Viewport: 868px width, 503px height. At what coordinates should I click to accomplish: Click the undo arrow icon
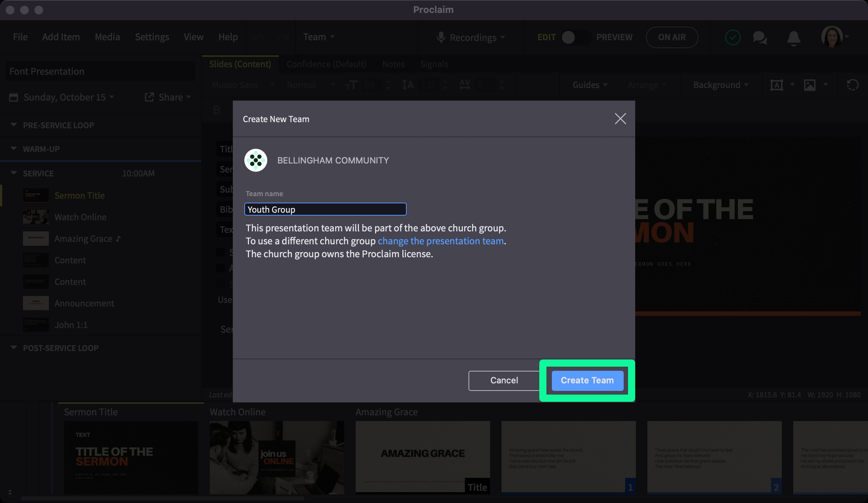coord(258,37)
